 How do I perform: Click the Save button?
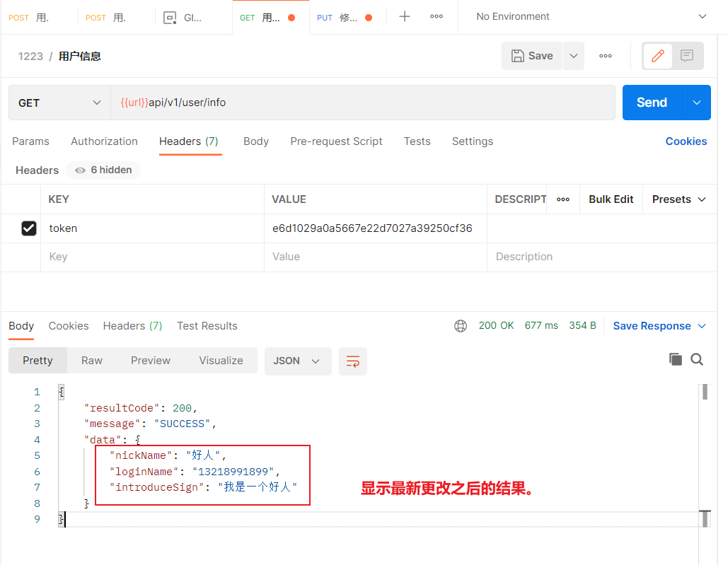point(532,56)
